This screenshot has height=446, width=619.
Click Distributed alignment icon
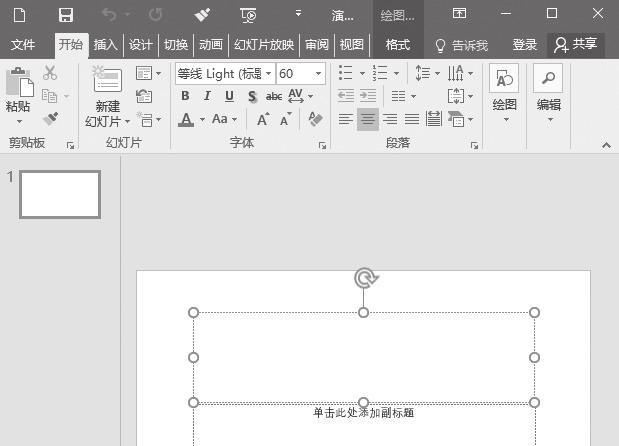(434, 119)
